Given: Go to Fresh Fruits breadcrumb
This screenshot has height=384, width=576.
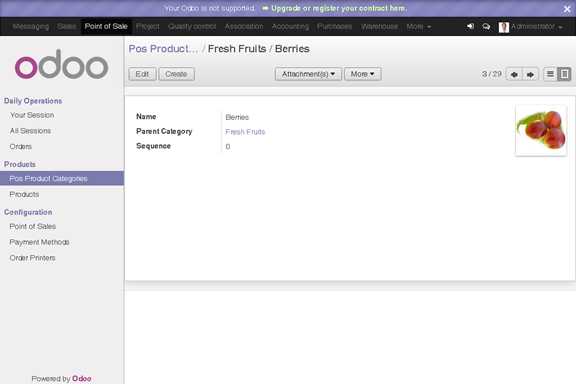Looking at the screenshot, I should 237,49.
